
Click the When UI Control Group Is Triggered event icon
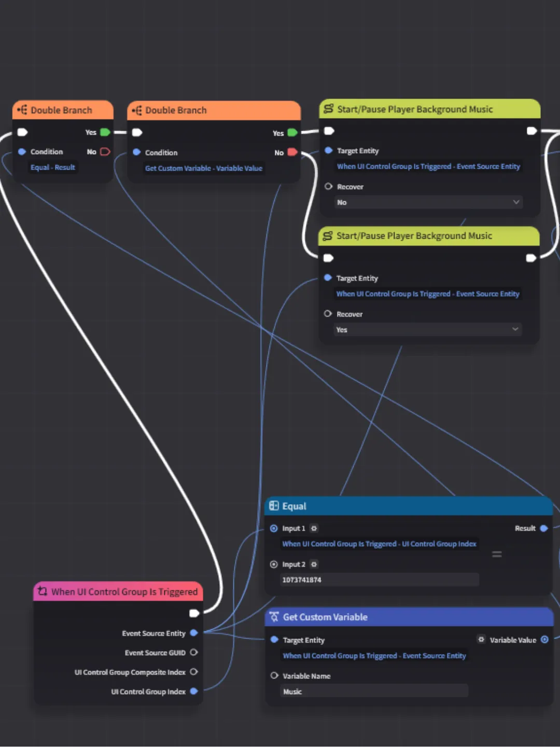click(x=43, y=591)
